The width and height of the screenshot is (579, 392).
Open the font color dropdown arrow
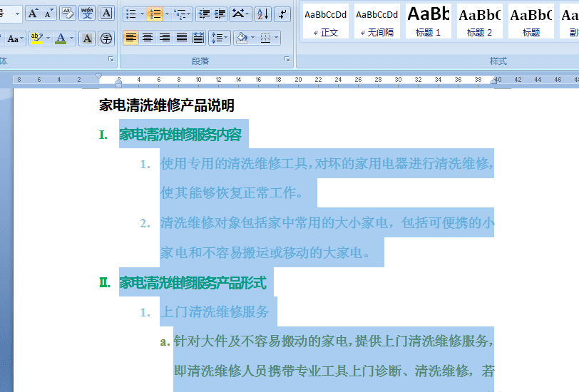click(x=71, y=38)
